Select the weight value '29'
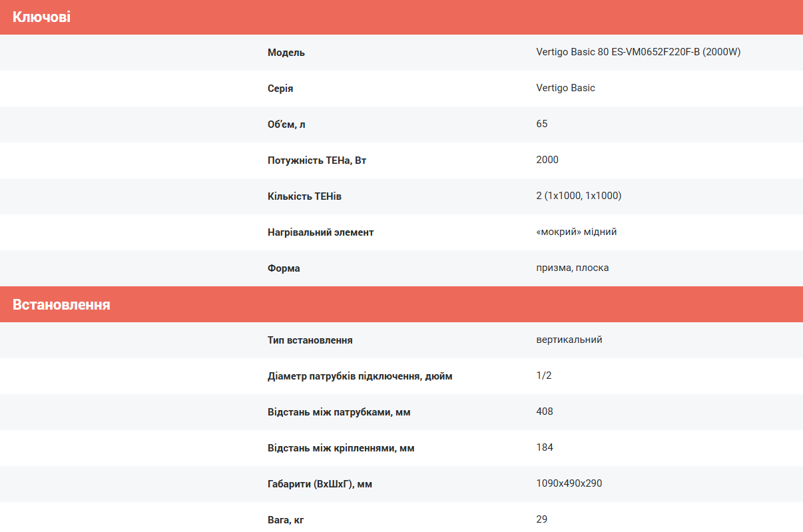 [x=542, y=519]
